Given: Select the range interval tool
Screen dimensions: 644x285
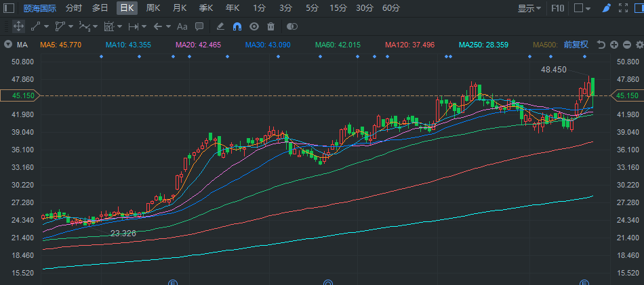Looking at the screenshot, I should tap(133, 26).
